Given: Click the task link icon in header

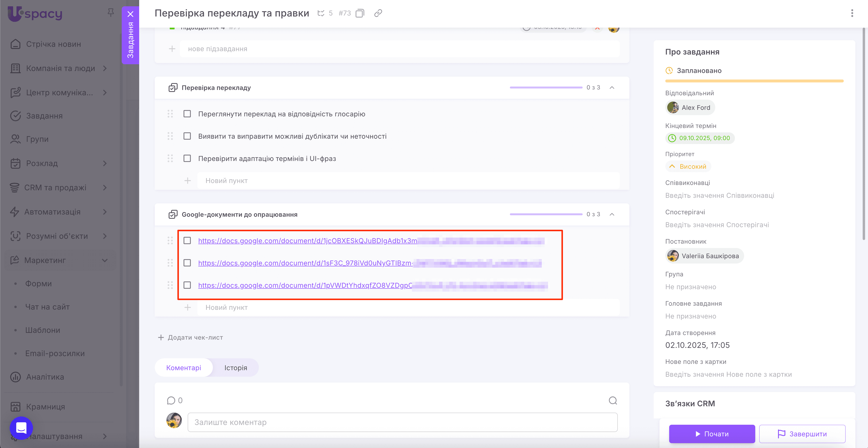Looking at the screenshot, I should coord(378,13).
